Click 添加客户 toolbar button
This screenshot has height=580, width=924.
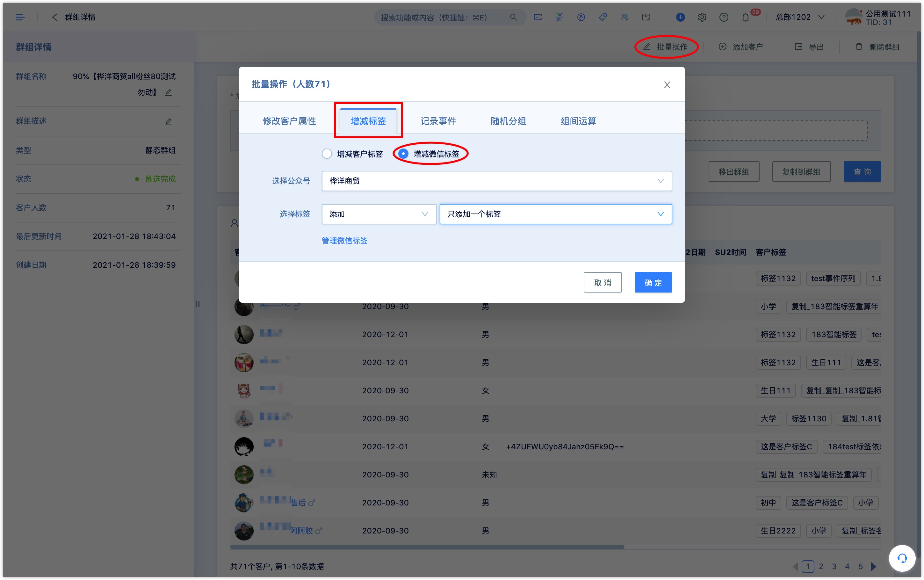click(741, 47)
